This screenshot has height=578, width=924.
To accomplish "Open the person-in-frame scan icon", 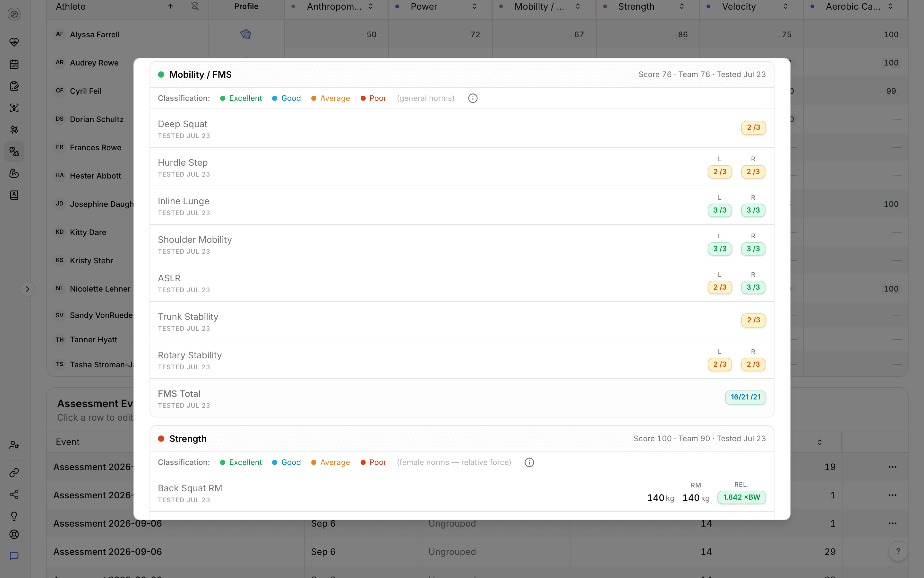I will coord(14,108).
